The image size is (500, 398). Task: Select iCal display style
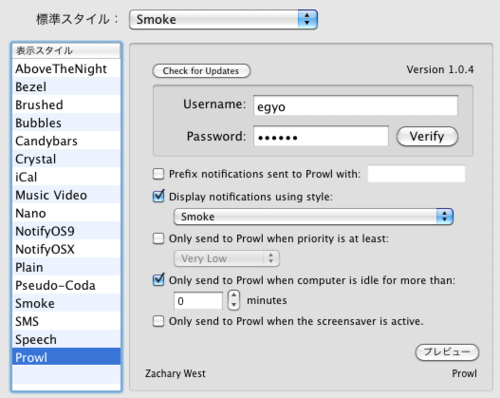pyautogui.click(x=66, y=177)
